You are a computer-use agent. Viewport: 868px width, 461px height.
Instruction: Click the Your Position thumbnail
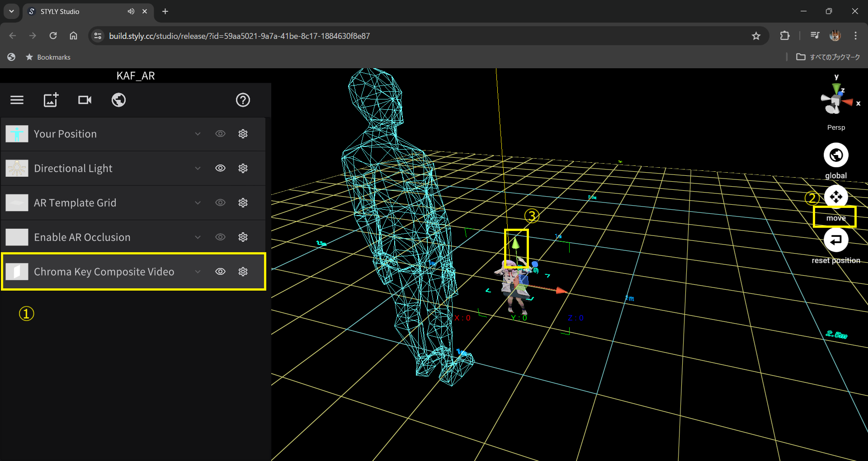17,134
